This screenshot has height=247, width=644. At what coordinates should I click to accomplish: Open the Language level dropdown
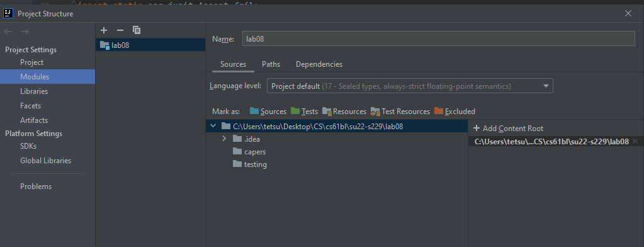tap(410, 86)
